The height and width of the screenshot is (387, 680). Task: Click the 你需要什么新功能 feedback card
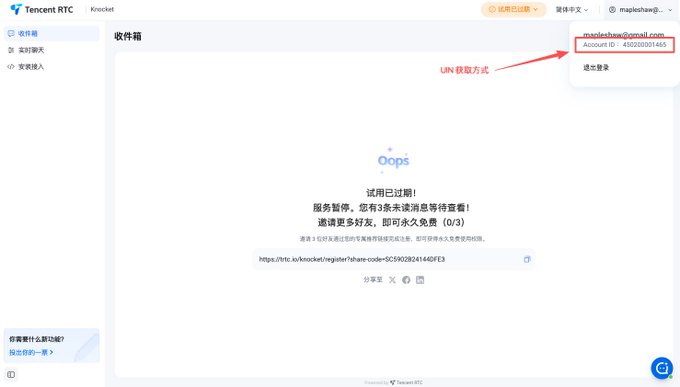[x=51, y=345]
